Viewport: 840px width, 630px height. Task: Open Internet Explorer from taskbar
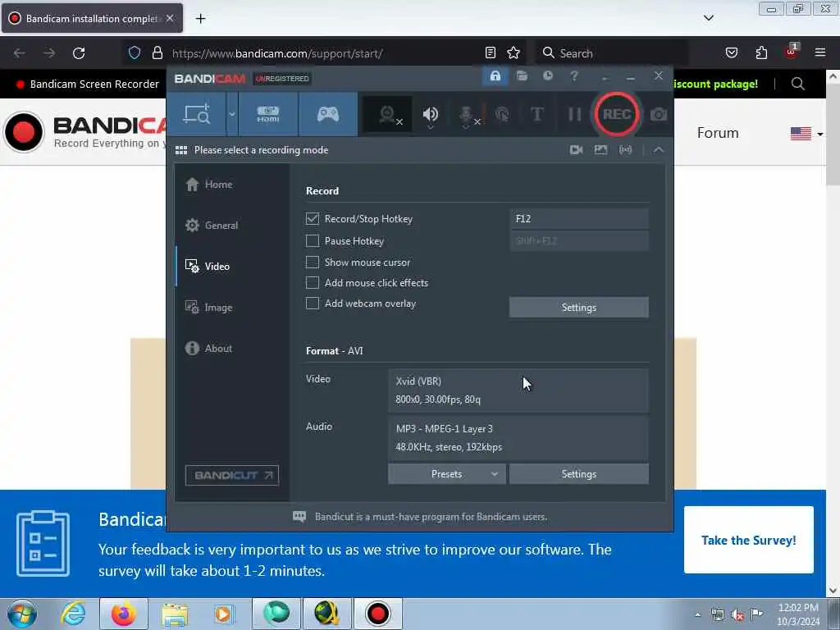click(73, 614)
